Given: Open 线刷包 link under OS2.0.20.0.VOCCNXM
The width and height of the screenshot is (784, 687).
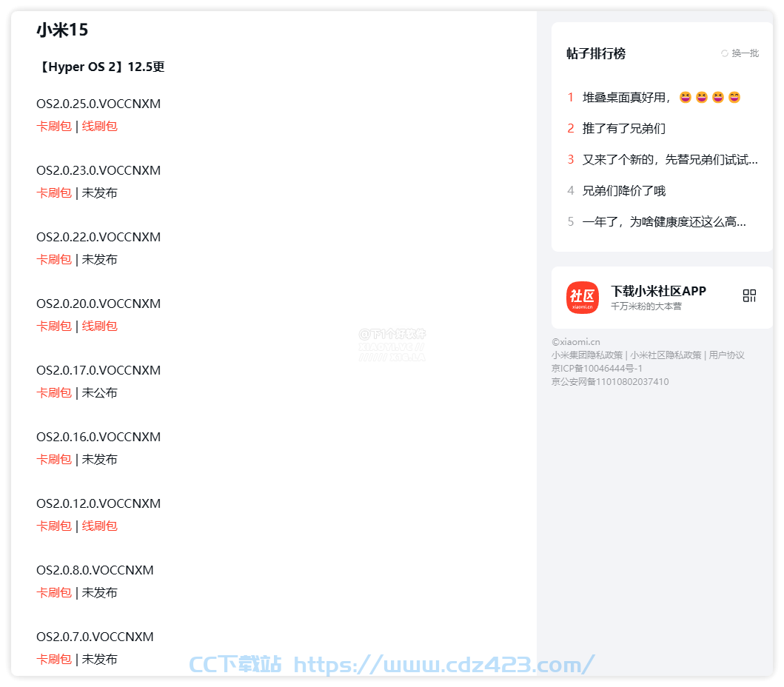Looking at the screenshot, I should pos(99,326).
